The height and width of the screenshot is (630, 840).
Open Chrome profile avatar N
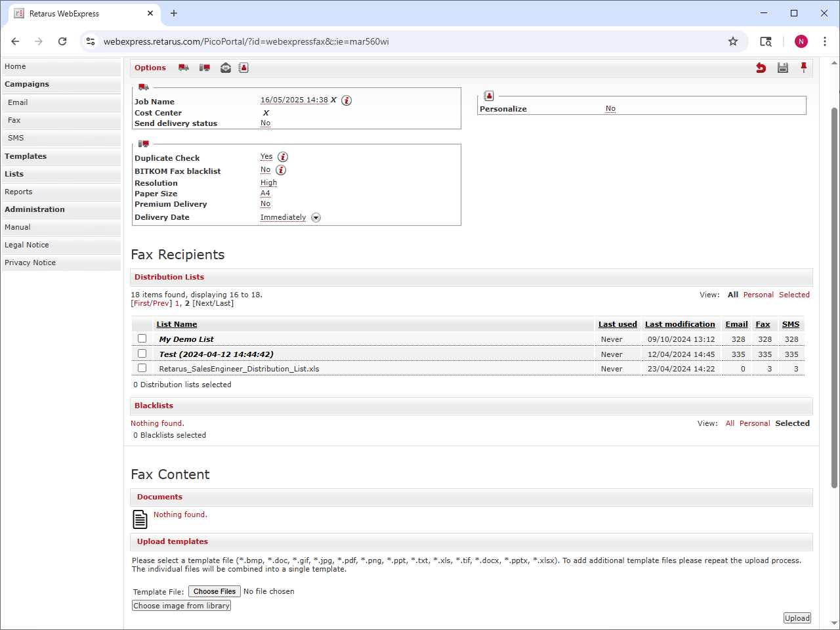[801, 41]
